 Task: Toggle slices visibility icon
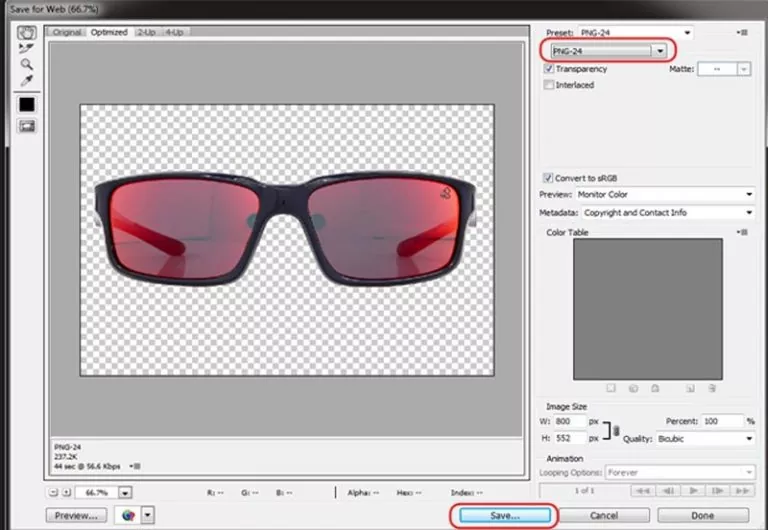[26, 126]
